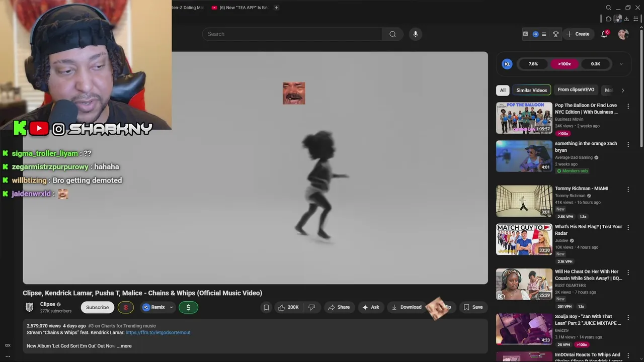Screen dimensions: 644x362
Task: Open browser downloads icon
Action: coord(626,19)
